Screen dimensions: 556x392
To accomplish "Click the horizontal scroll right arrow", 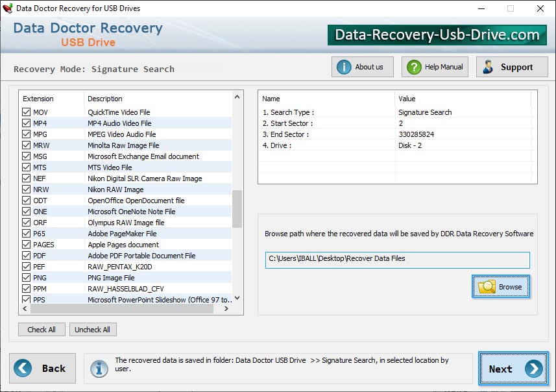I will (226, 309).
